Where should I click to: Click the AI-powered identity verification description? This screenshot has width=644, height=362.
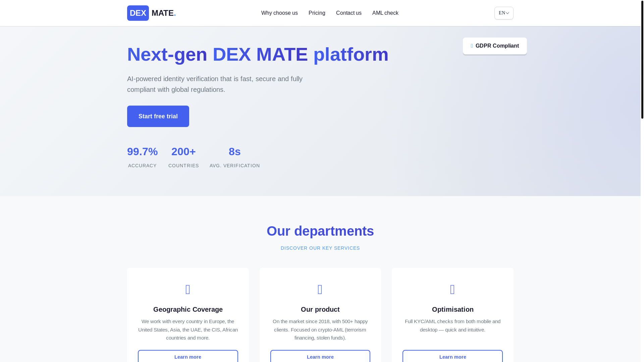coord(215,84)
